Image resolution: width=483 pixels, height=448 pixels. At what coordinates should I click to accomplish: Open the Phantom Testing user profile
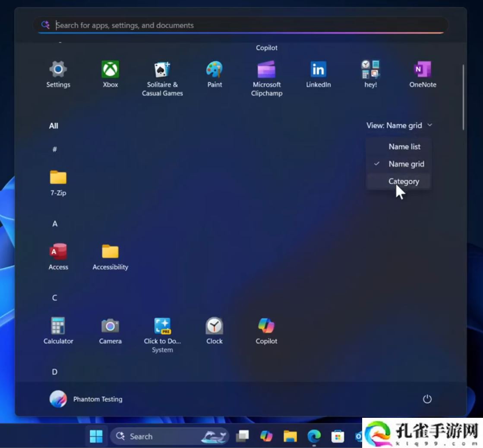tap(86, 399)
